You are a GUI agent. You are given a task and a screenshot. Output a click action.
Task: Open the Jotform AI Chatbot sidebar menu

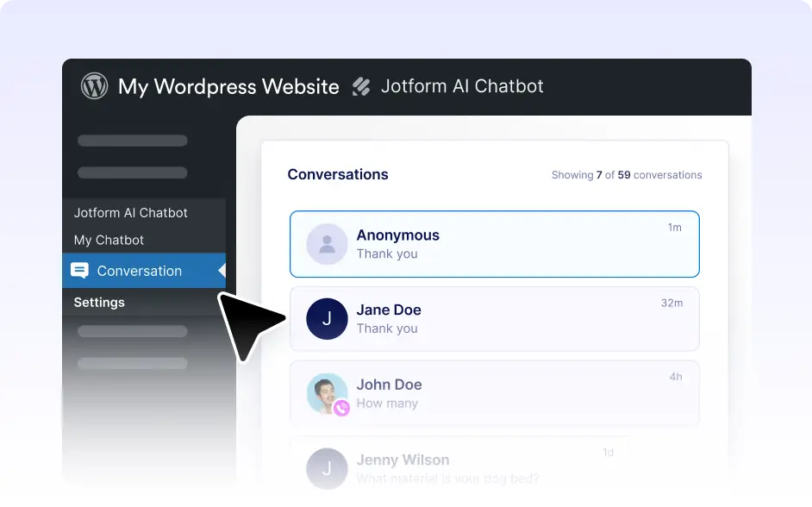coord(131,213)
